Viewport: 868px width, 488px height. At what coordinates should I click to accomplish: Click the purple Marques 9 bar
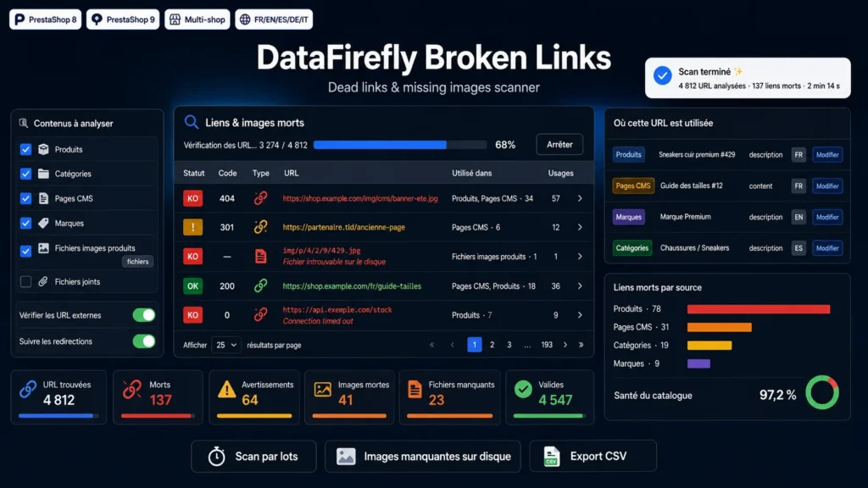click(x=698, y=363)
